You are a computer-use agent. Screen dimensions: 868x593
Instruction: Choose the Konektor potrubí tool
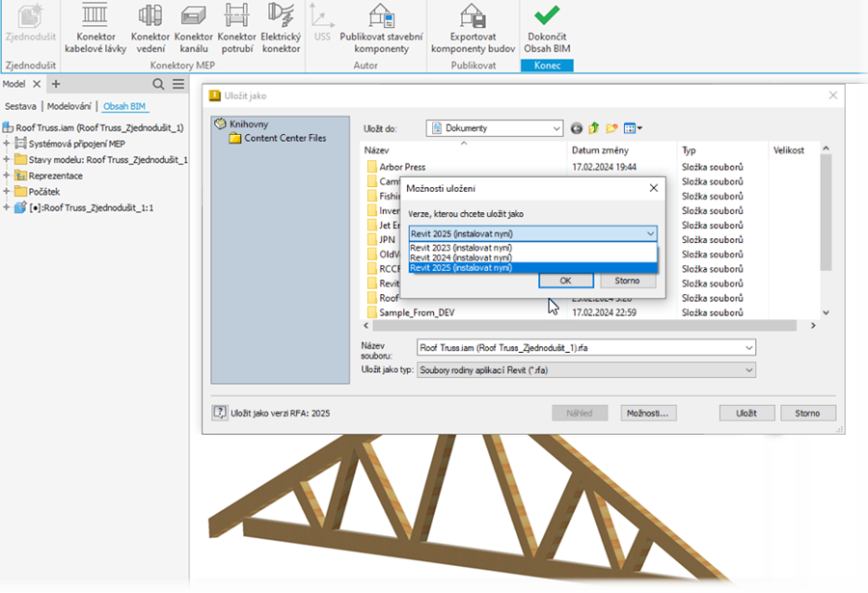coord(236,29)
